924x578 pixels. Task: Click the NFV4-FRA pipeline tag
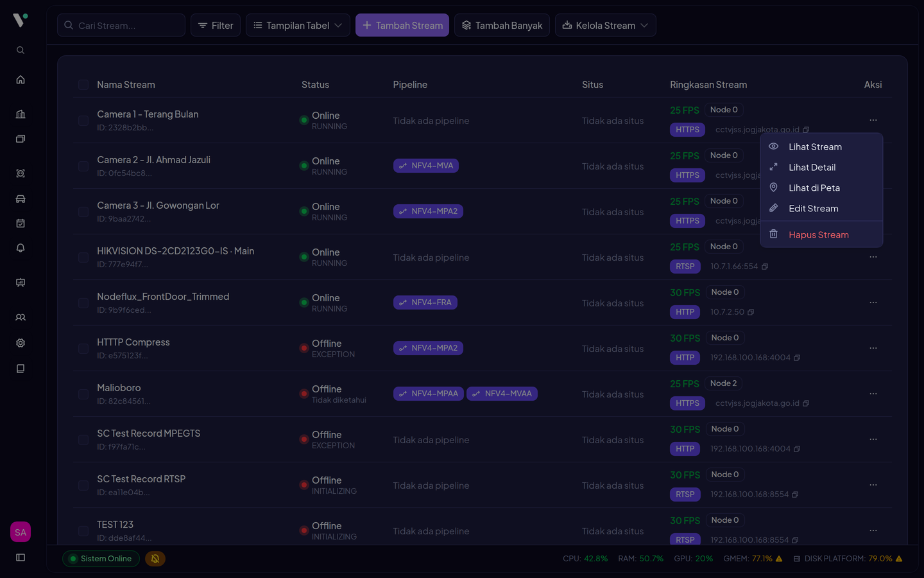pyautogui.click(x=425, y=302)
